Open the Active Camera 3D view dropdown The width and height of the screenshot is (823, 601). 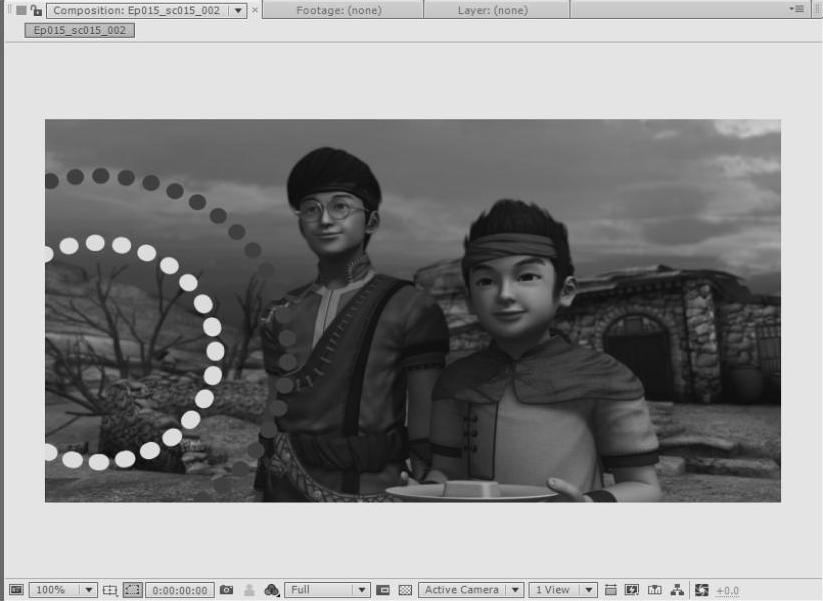(471, 590)
